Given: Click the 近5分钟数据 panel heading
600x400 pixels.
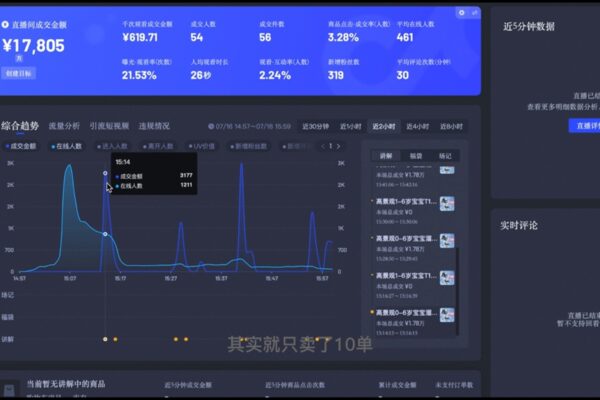Looking at the screenshot, I should pos(529,26).
